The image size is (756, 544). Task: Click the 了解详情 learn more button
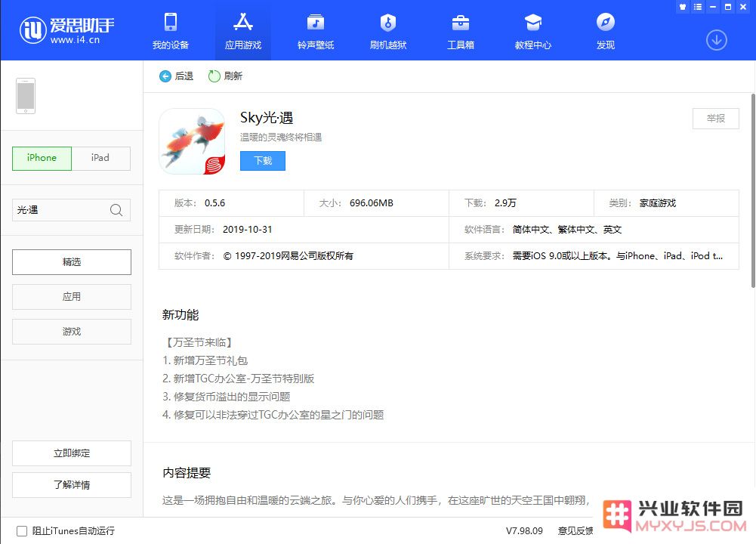point(71,484)
